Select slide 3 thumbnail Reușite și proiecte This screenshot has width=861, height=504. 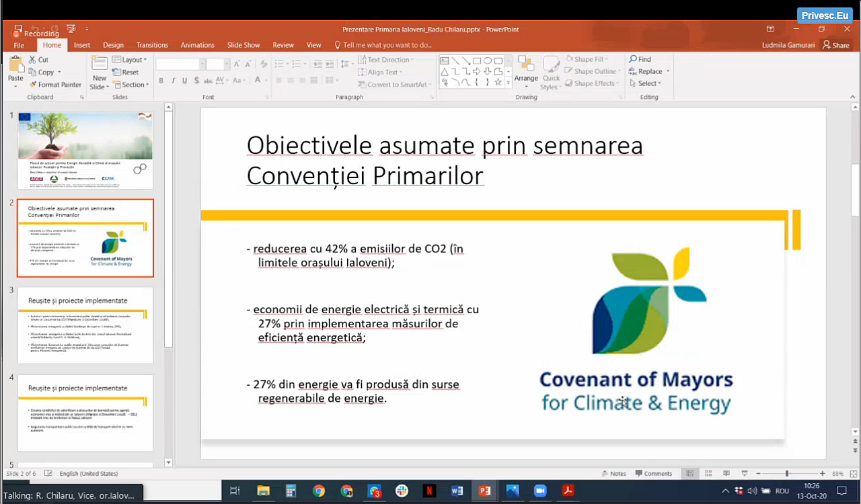point(85,325)
